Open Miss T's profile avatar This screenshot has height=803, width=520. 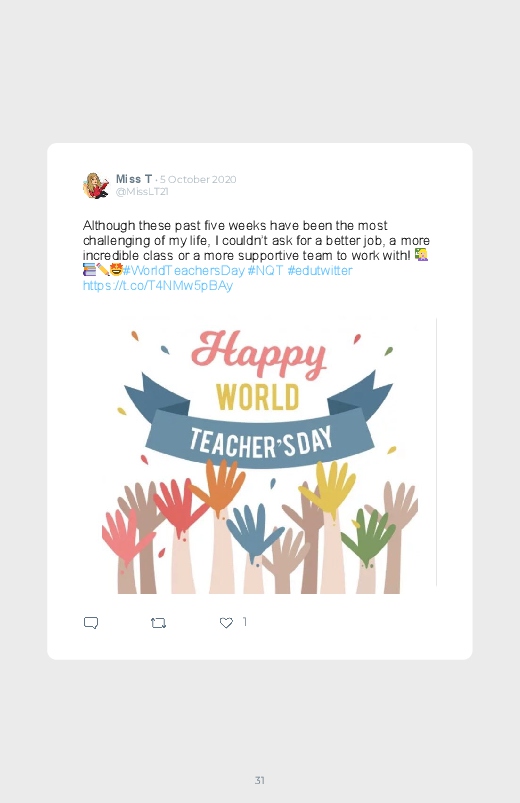(96, 185)
